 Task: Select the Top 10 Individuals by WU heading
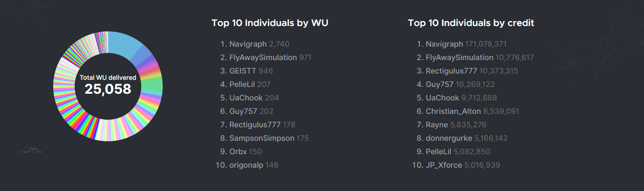click(x=270, y=23)
